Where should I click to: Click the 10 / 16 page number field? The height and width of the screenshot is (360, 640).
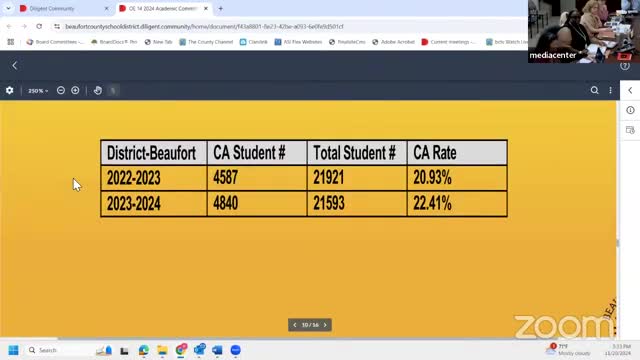coord(310,325)
